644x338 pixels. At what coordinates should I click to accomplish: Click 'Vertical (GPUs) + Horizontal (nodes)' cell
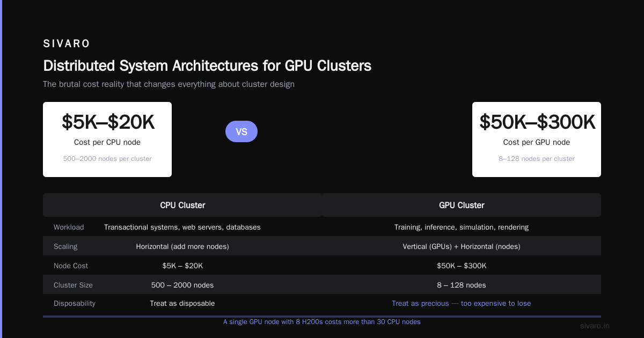(x=462, y=246)
